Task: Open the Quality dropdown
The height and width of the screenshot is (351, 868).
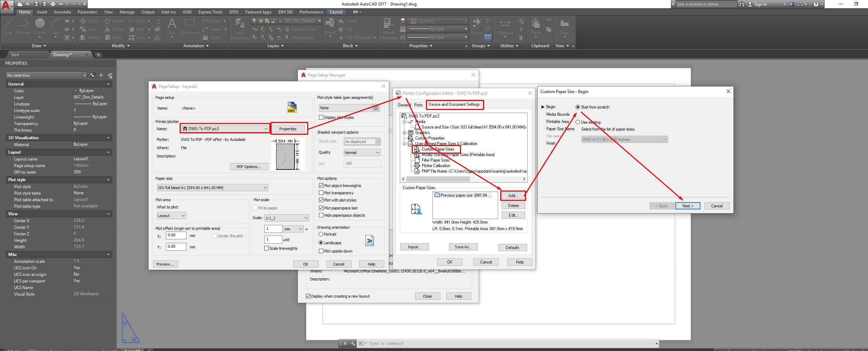Action: point(362,153)
